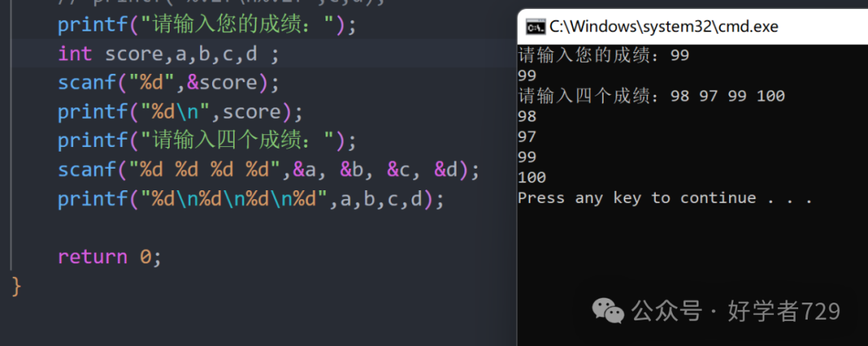Click the printf line printing a,b,c,d
This screenshot has height=346, width=868.
[x=251, y=200]
